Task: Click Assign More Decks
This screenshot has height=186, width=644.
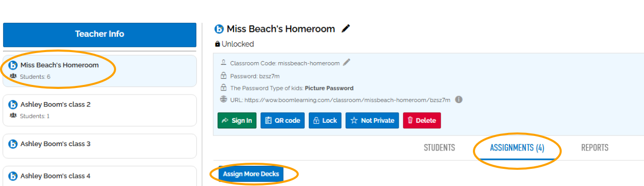Action: point(251,174)
